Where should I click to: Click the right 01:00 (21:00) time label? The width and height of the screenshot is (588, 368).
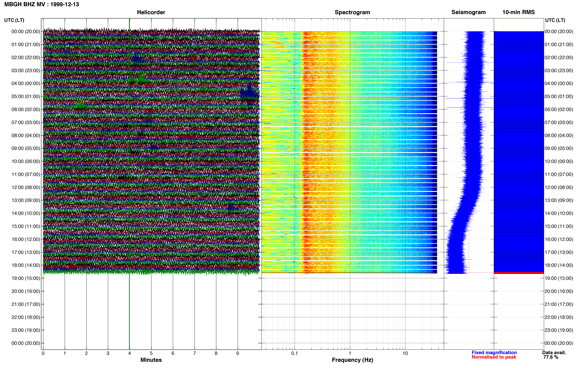point(559,45)
